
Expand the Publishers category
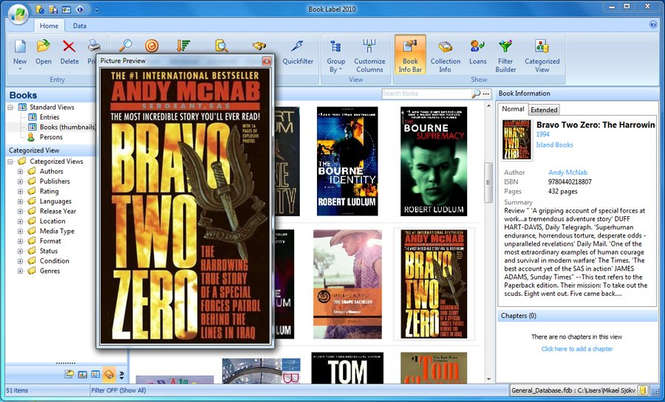pos(20,181)
